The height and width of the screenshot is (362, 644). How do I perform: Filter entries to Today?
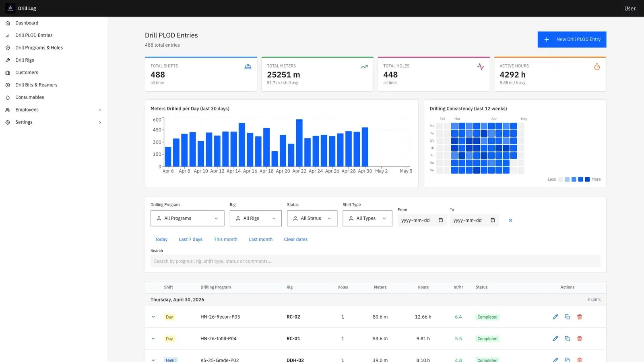pyautogui.click(x=161, y=239)
